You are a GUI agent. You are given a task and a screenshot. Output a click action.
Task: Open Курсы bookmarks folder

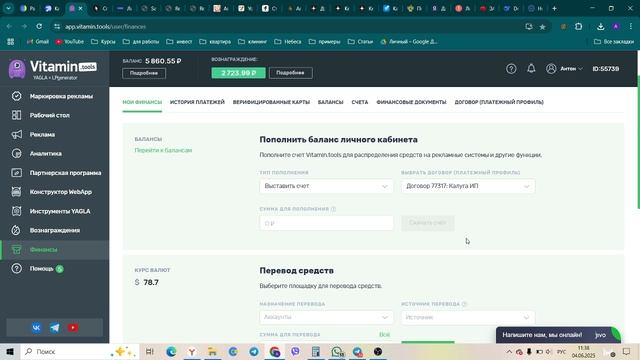coord(103,42)
